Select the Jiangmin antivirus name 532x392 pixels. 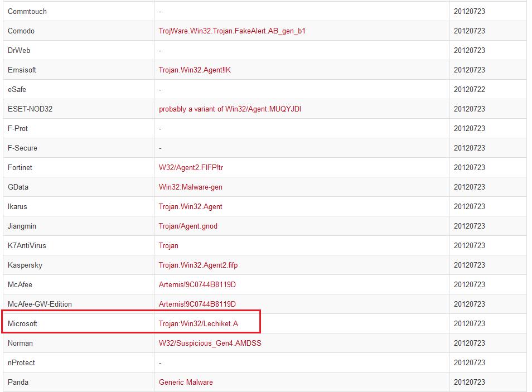22,226
